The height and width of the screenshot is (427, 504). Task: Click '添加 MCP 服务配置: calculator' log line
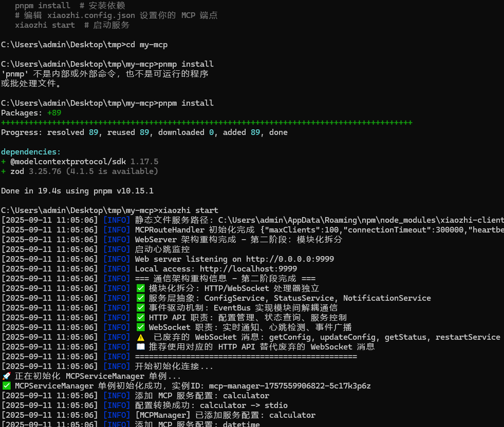click(x=135, y=396)
